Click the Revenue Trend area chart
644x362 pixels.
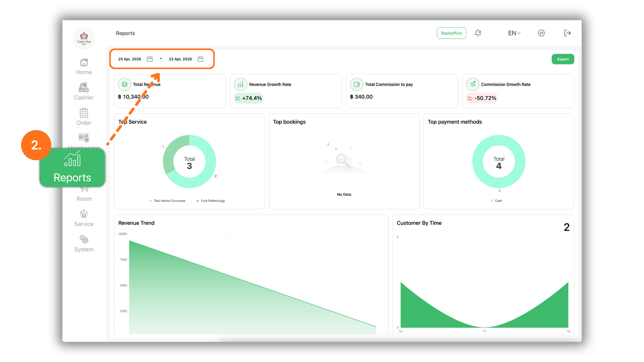(252, 287)
